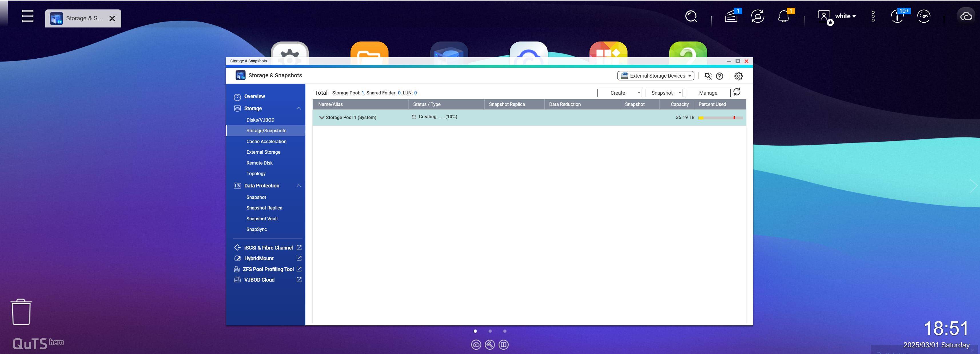Viewport: 980px width, 354px height.
Task: Open event notifications bell
Action: (784, 16)
